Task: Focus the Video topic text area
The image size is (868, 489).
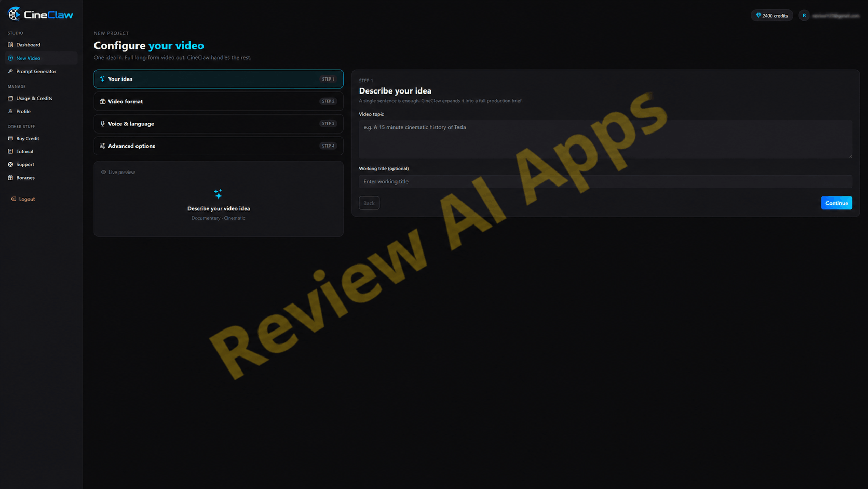Action: (605, 139)
